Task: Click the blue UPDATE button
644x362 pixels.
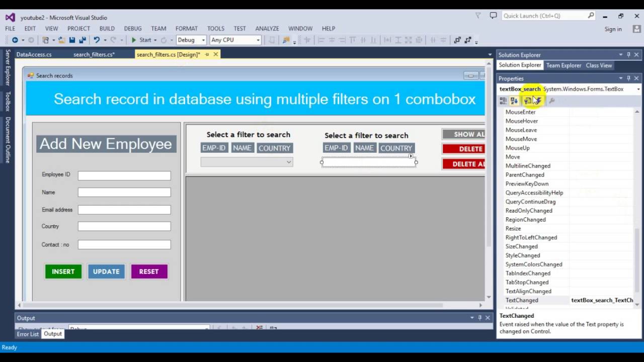Action: [x=106, y=271]
